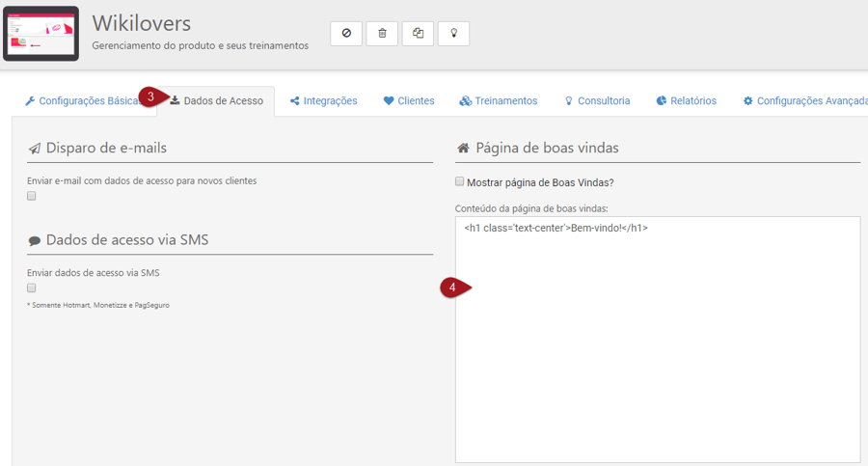
Task: Select the Dados de Acesso tab
Action: pyautogui.click(x=217, y=100)
